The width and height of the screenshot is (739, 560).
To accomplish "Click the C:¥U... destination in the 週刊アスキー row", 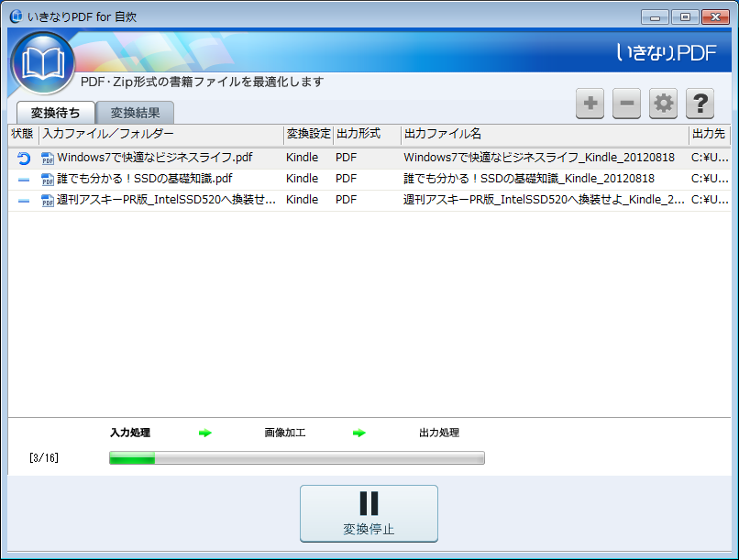I will (x=710, y=200).
